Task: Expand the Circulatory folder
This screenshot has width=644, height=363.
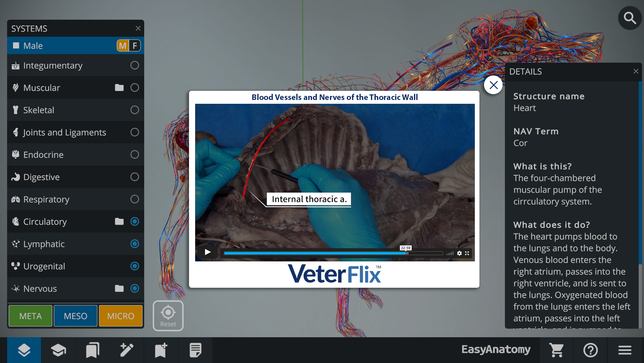Action: tap(119, 221)
